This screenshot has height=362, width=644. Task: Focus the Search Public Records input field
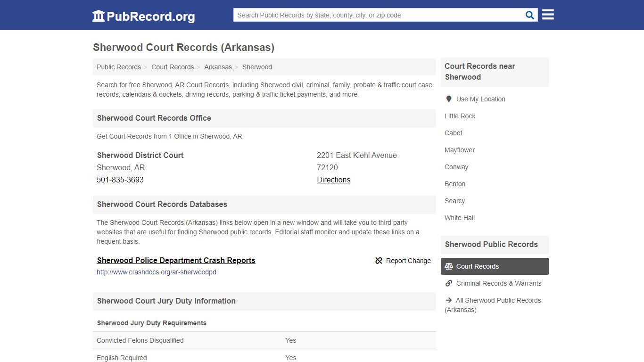(379, 15)
